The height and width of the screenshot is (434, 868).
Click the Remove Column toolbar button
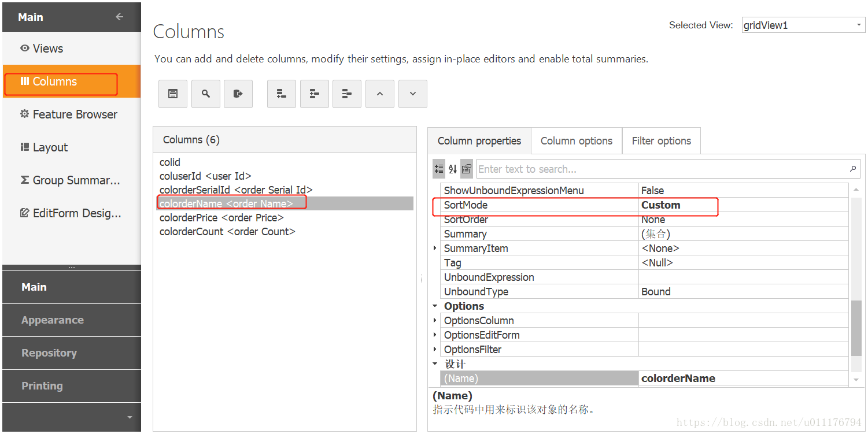click(347, 94)
